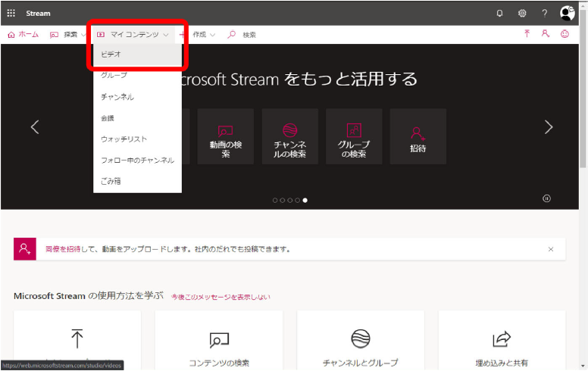Screen dimensions: 588x371
Task: Click 今後このメッセージを表示しない link
Action: click(220, 297)
